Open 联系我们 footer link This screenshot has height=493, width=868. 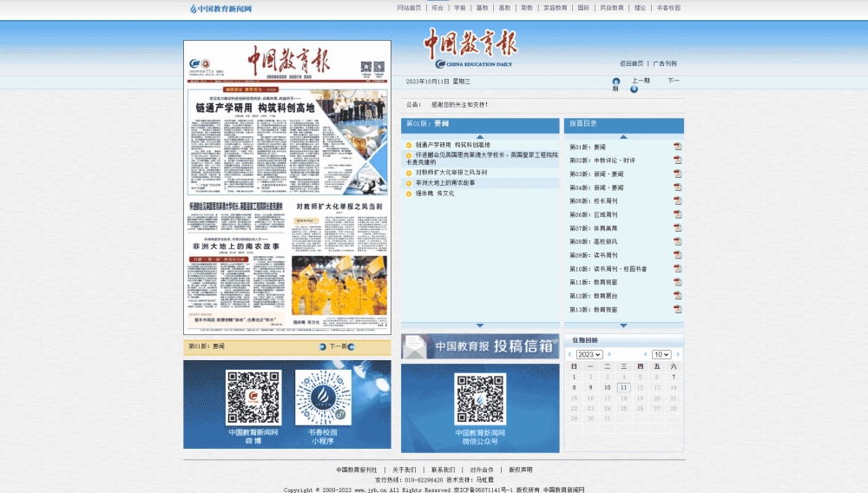pyautogui.click(x=443, y=470)
